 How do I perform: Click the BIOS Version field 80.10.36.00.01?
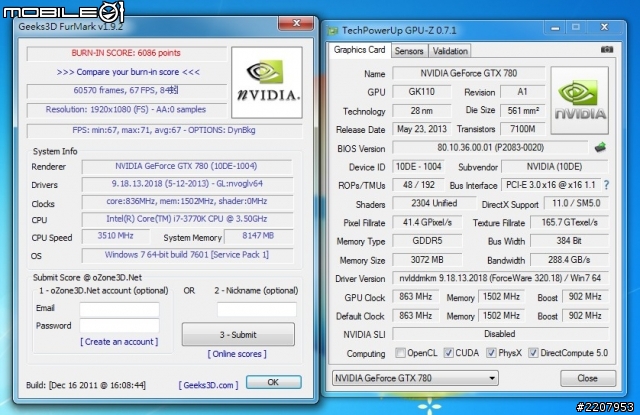pyautogui.click(x=490, y=148)
